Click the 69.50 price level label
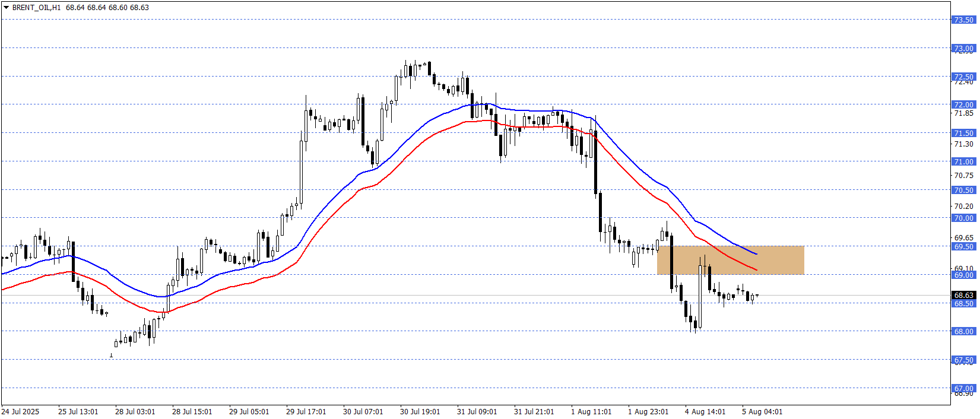Image resolution: width=980 pixels, height=419 pixels. pos(963,246)
